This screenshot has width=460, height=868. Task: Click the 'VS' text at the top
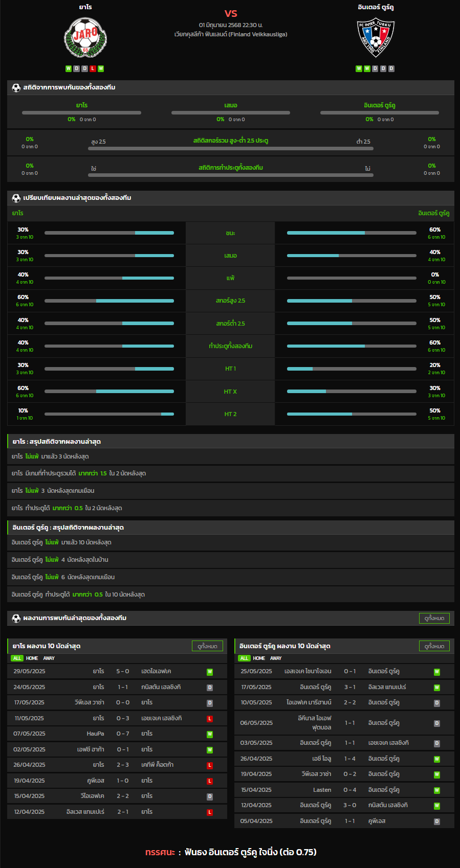(x=231, y=13)
